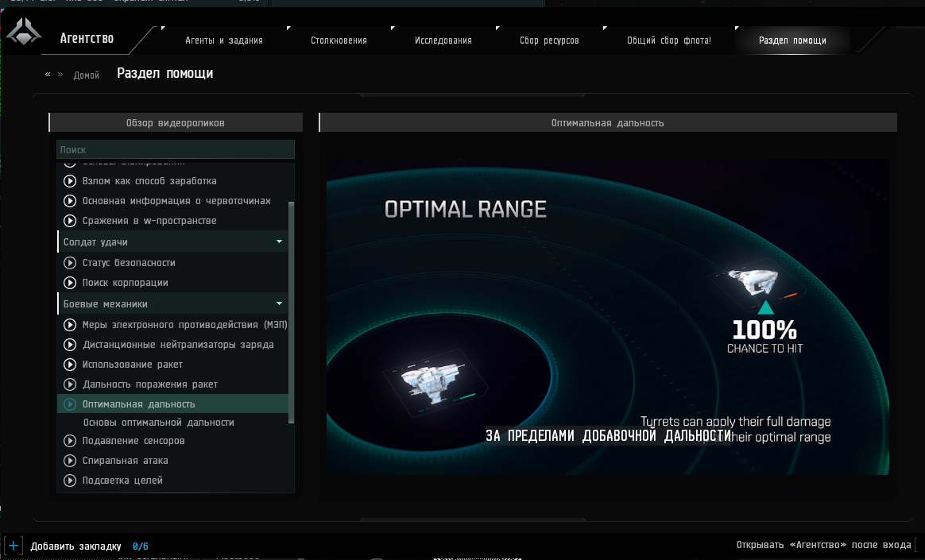Image resolution: width=925 pixels, height=560 pixels.
Task: Play icon for 'Подсветка целей'
Action: click(x=70, y=481)
